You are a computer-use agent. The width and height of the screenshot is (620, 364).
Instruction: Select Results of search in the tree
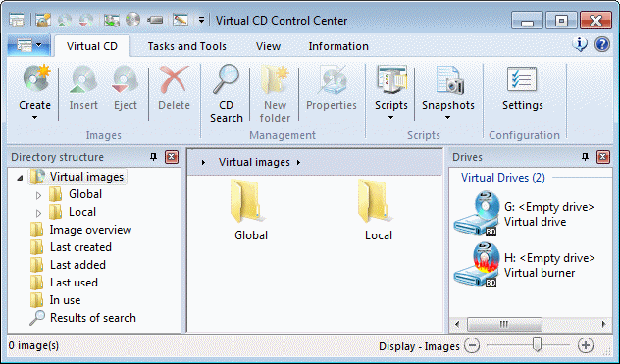(x=93, y=318)
